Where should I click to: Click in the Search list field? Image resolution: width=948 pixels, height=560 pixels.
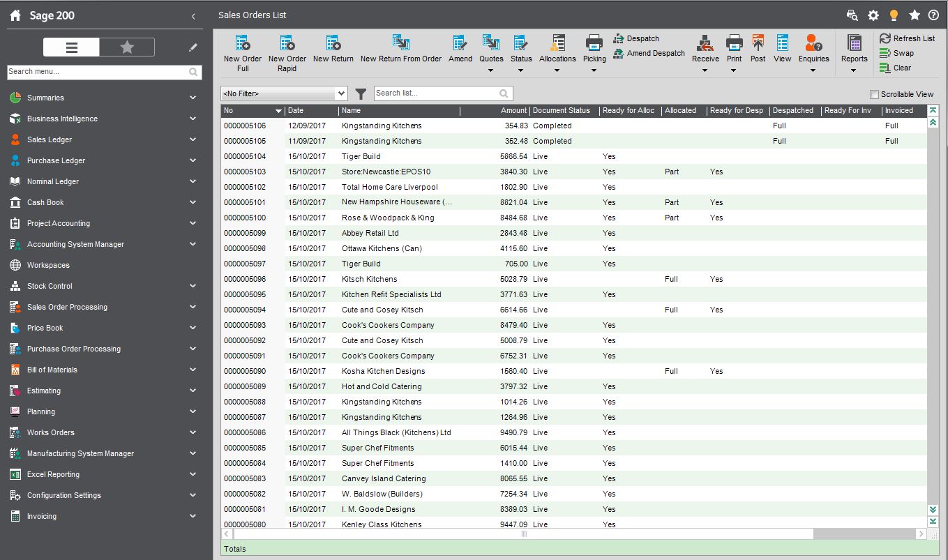coord(443,93)
